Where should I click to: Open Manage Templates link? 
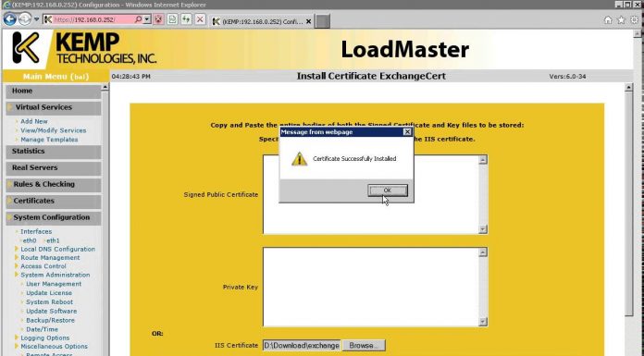[x=49, y=140]
